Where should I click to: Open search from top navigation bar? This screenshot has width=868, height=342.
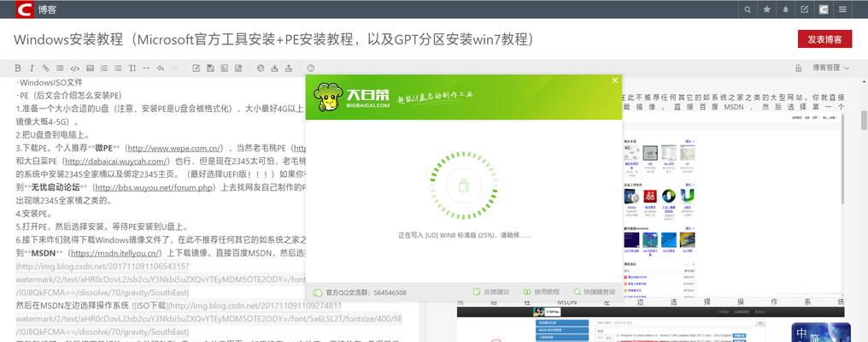[748, 9]
